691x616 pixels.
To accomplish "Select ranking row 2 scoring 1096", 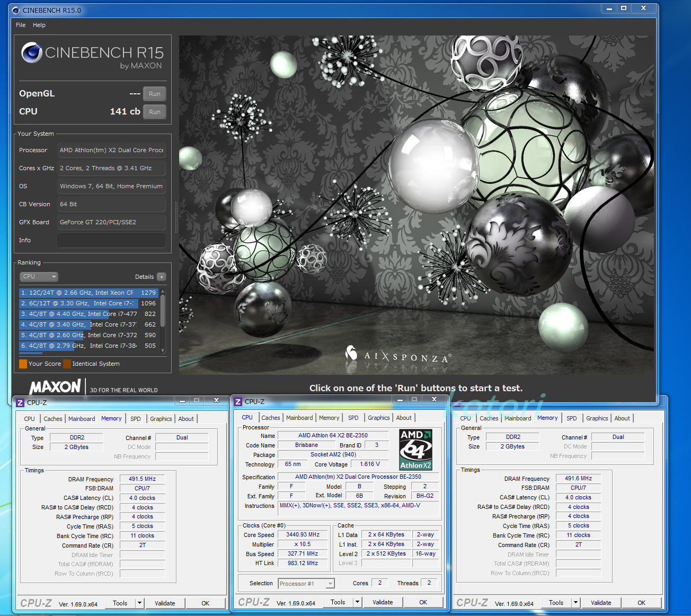I will click(88, 303).
